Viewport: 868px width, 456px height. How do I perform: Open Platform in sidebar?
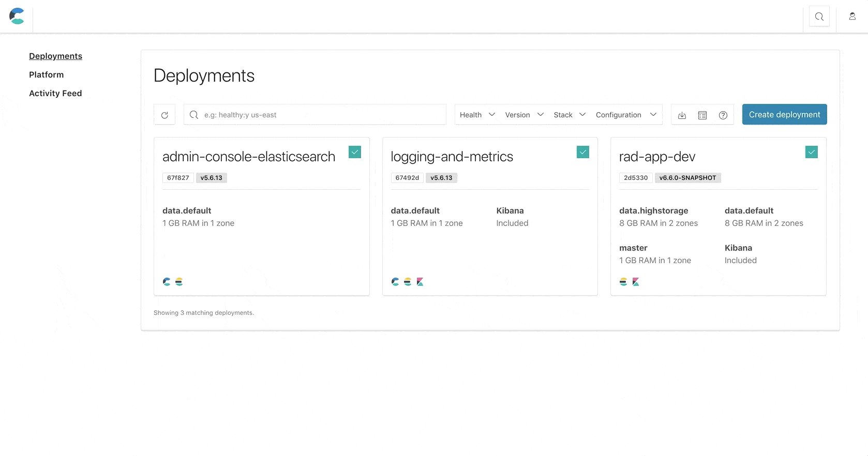coord(47,74)
